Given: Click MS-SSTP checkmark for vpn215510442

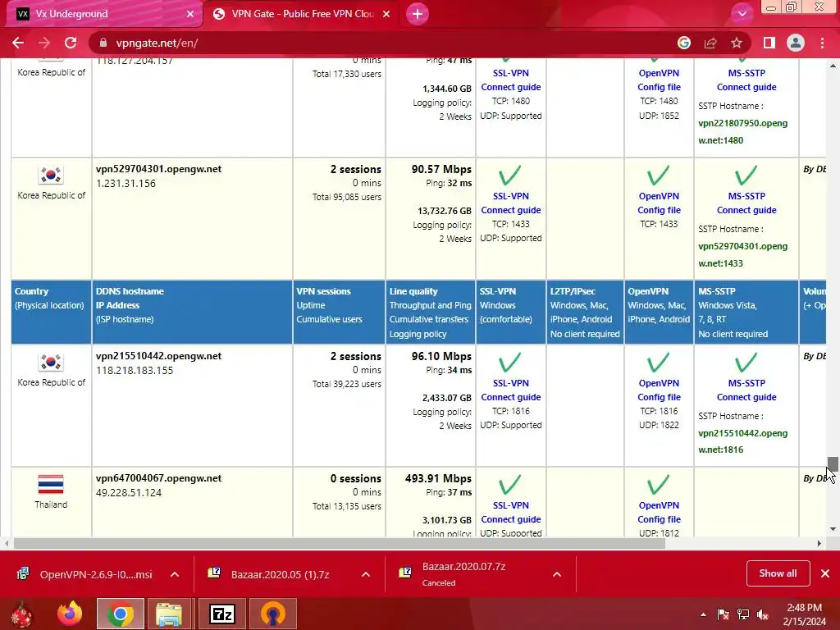Looking at the screenshot, I should click(x=745, y=362).
